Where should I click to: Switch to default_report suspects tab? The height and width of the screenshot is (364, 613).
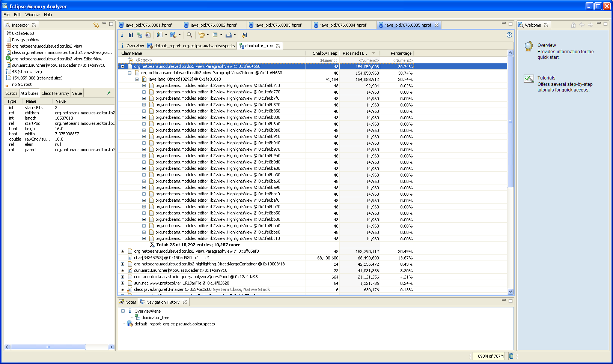(191, 46)
